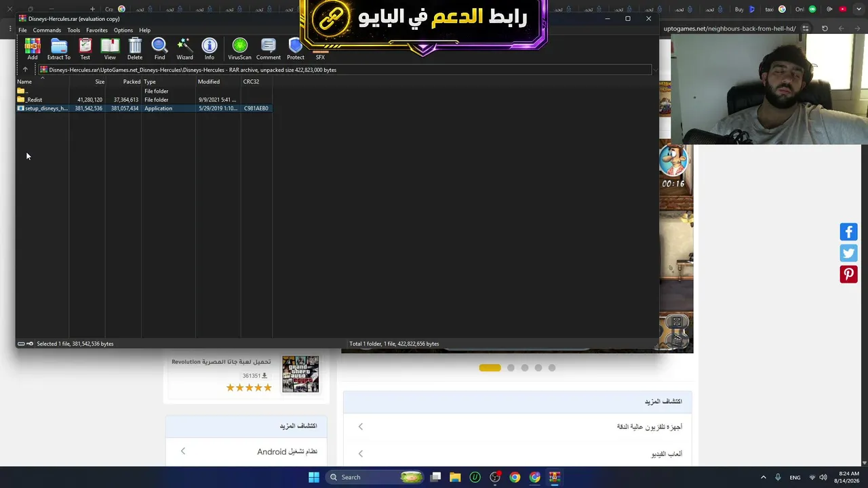Viewport: 868px width, 488px height.
Task: Switch to WinRAR on the taskbar
Action: coord(555,477)
